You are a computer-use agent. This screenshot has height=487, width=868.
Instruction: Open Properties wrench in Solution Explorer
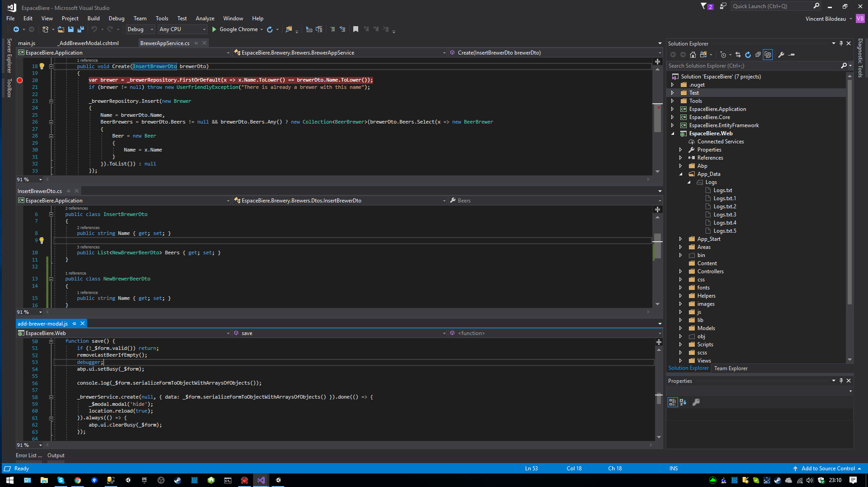pos(781,55)
